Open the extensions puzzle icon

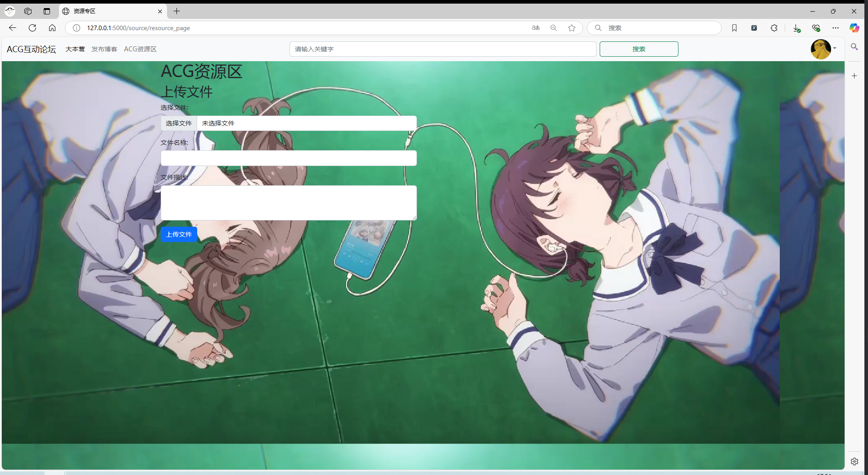pyautogui.click(x=774, y=28)
